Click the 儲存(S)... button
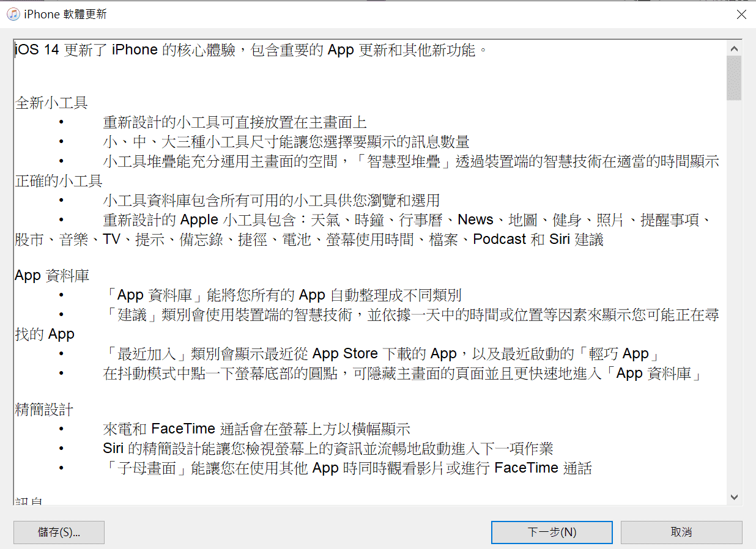Viewport: 756px width, 549px height. (x=59, y=532)
